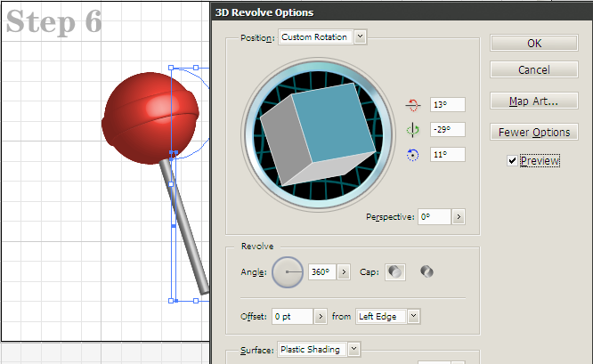
Task: Open the Offset slider arrow
Action: click(321, 316)
